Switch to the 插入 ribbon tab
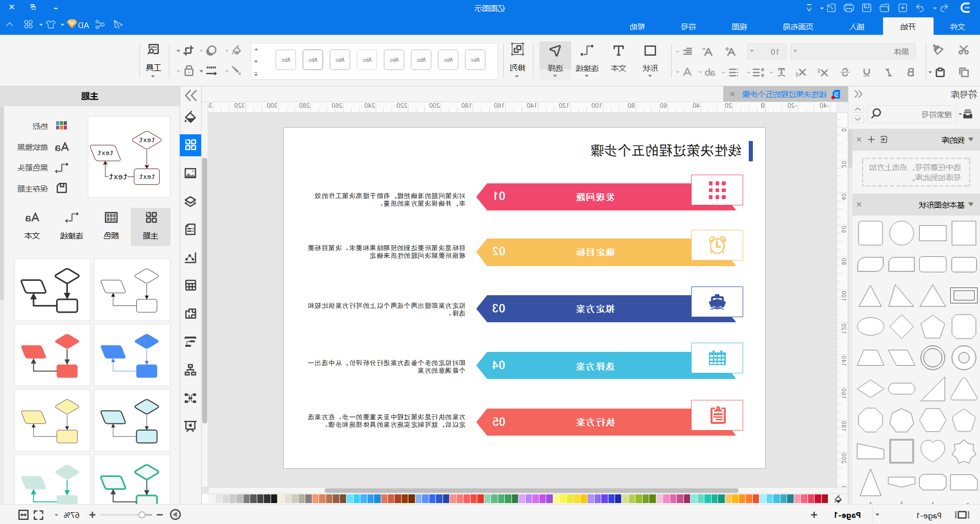The height and width of the screenshot is (524, 980). (x=857, y=27)
